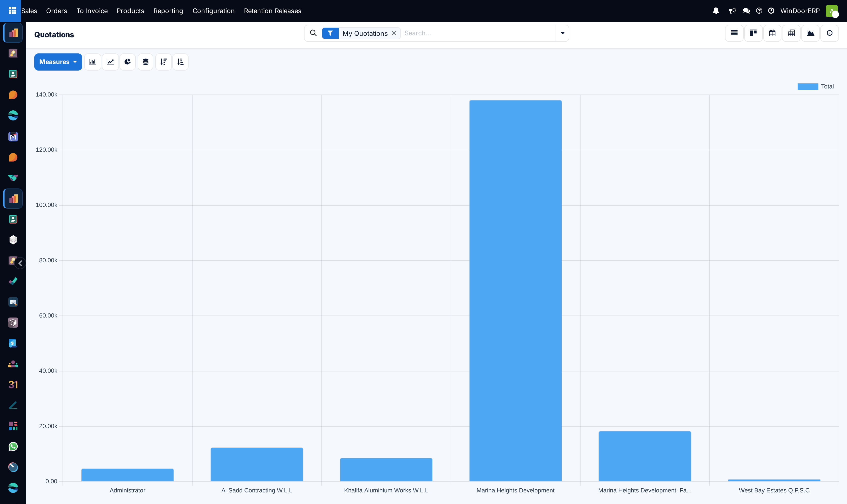The image size is (847, 504).
Task: Toggle ascending sort order
Action: tap(180, 62)
